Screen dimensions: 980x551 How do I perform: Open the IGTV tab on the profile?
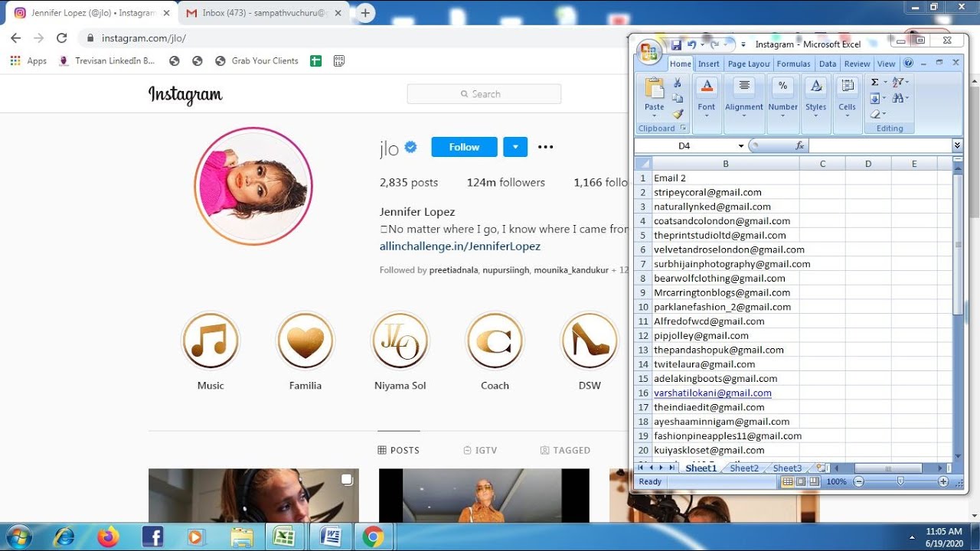pyautogui.click(x=480, y=450)
